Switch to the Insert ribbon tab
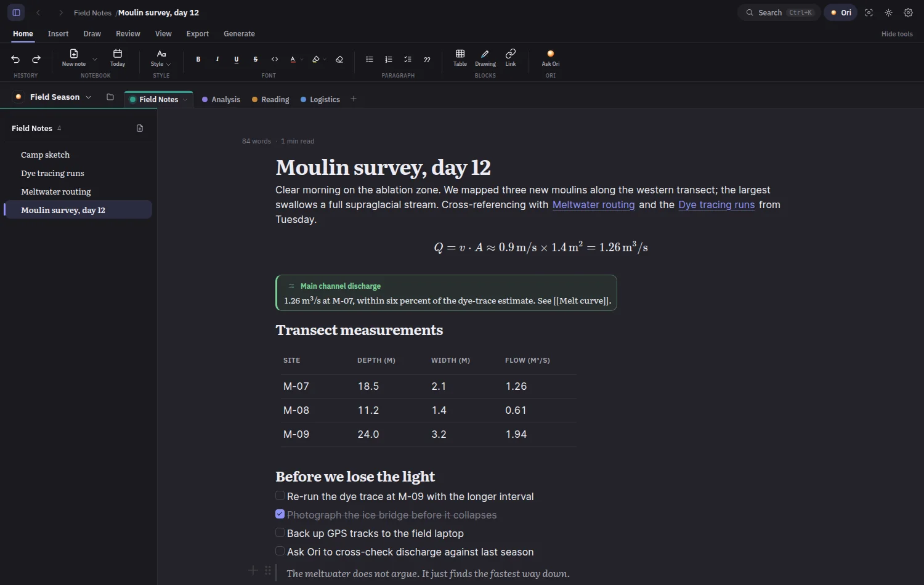Image resolution: width=924 pixels, height=585 pixels. pos(58,34)
